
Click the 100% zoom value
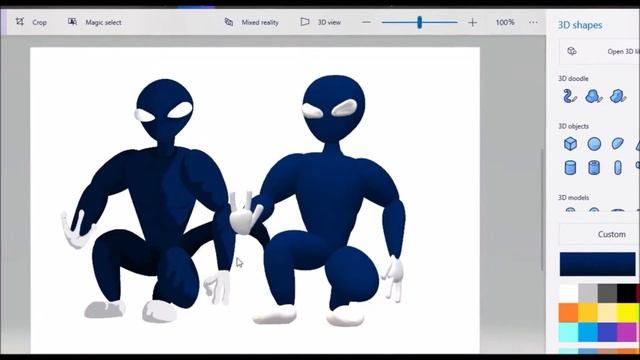(x=505, y=22)
